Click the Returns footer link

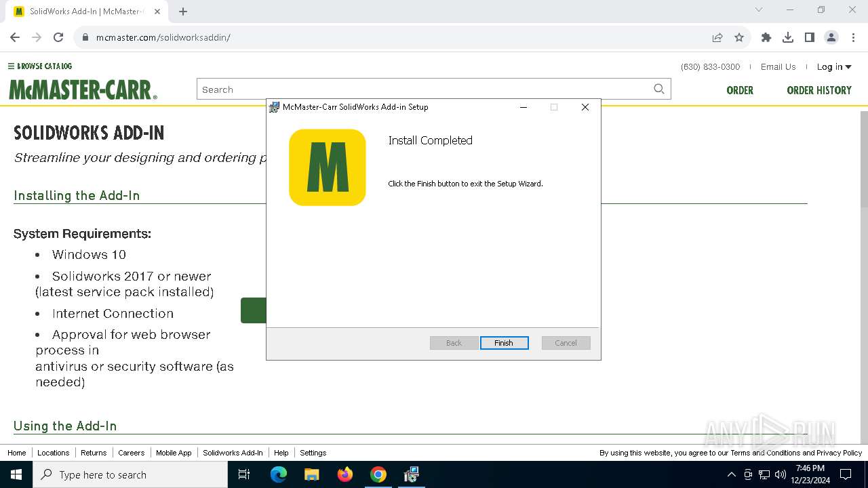[x=94, y=453]
